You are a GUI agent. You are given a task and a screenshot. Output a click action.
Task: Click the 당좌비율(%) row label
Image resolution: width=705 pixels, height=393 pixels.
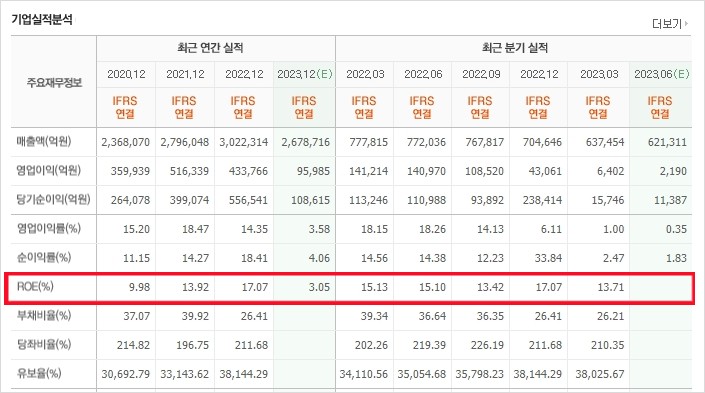[44, 344]
